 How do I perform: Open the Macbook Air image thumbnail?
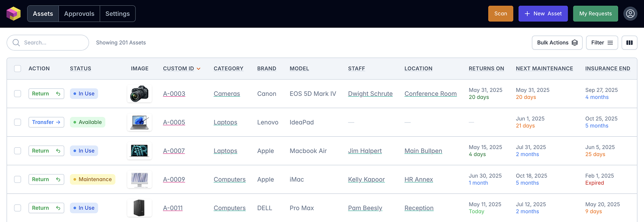[140, 151]
